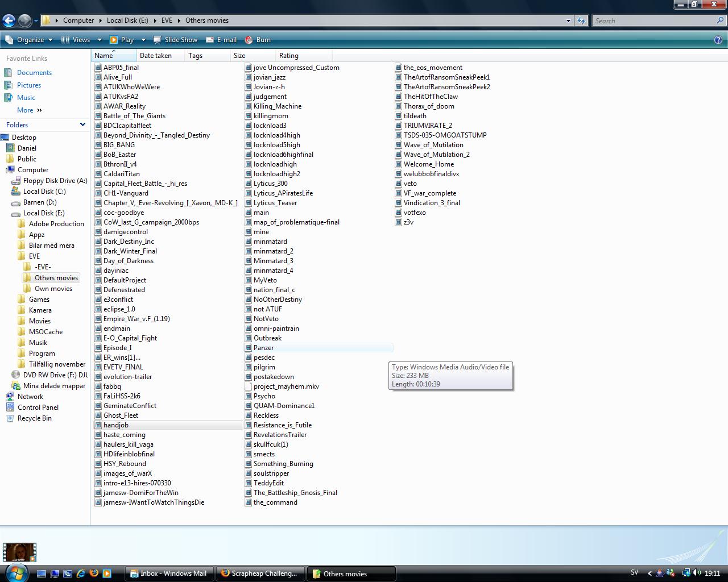Click the Control Panel icon in the tree
The width and height of the screenshot is (728, 582).
[x=10, y=408]
